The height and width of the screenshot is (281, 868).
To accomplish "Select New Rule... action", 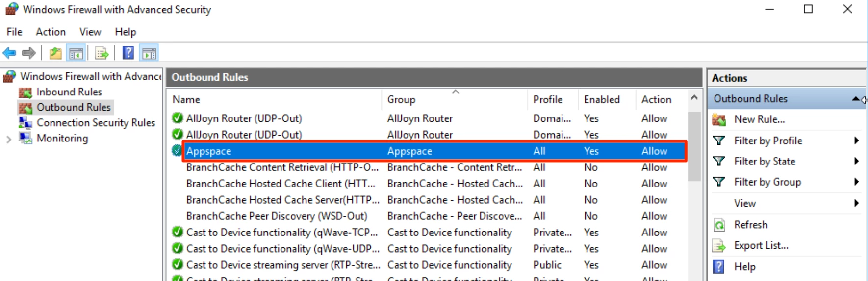I will pyautogui.click(x=759, y=119).
